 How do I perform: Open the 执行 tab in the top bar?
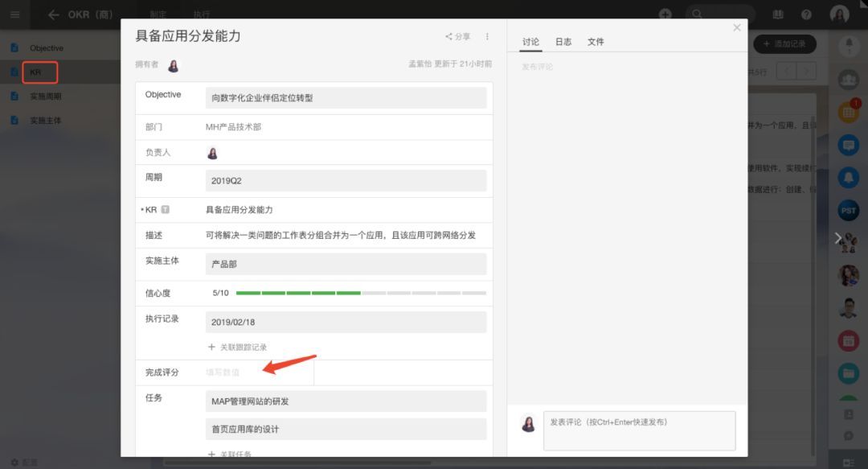(202, 14)
